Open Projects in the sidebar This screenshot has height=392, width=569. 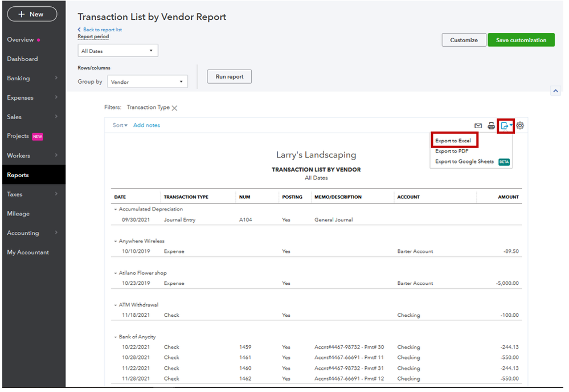tap(18, 136)
